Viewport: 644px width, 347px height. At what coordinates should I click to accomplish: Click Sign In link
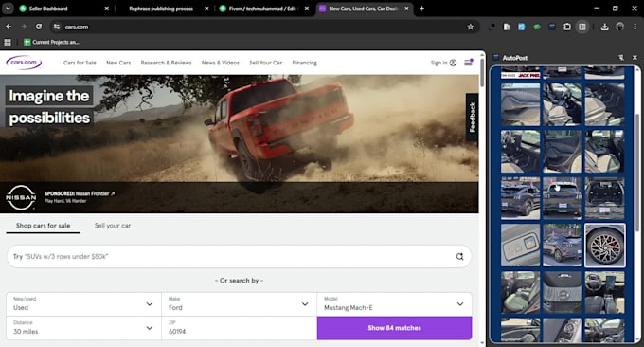pyautogui.click(x=443, y=63)
